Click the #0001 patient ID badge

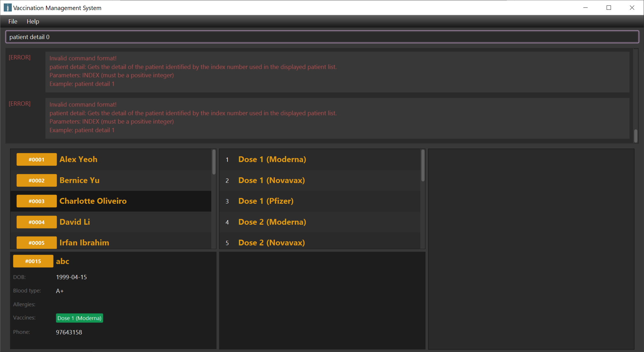pyautogui.click(x=37, y=159)
